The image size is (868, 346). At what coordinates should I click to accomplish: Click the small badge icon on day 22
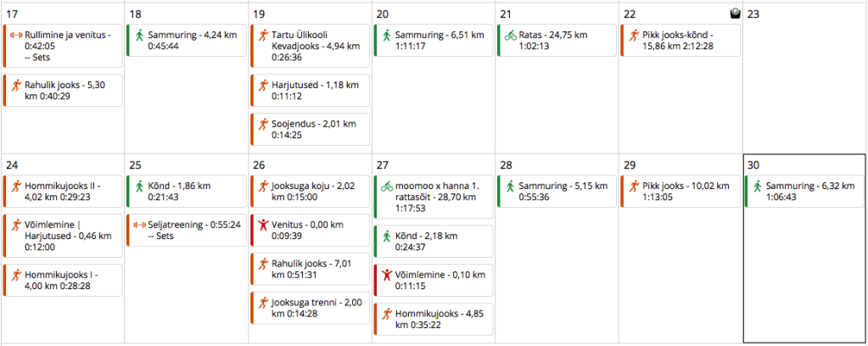(x=735, y=14)
